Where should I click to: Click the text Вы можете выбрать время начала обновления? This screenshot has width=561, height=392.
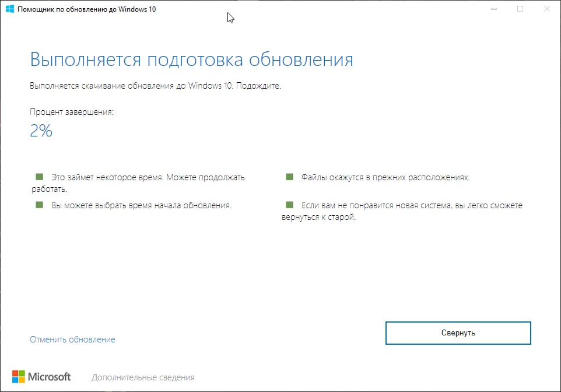(x=141, y=205)
